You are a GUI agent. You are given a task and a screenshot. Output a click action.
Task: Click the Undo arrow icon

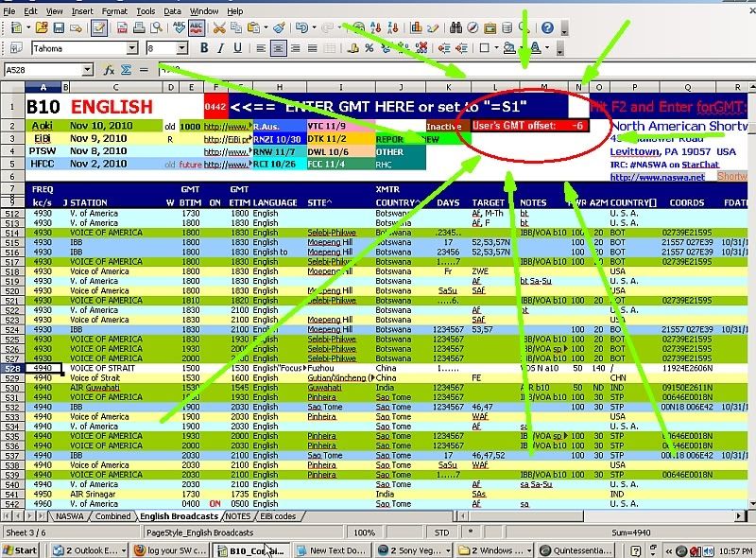(x=301, y=27)
